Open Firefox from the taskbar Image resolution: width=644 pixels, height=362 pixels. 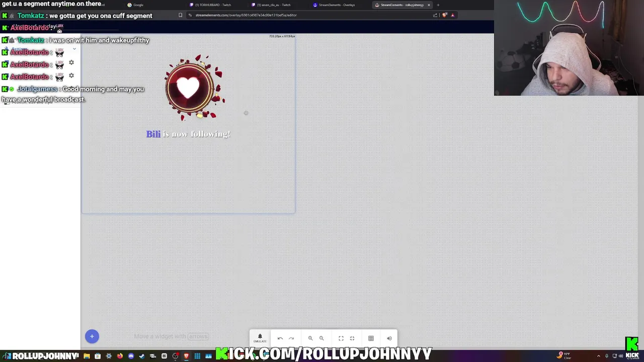120,356
